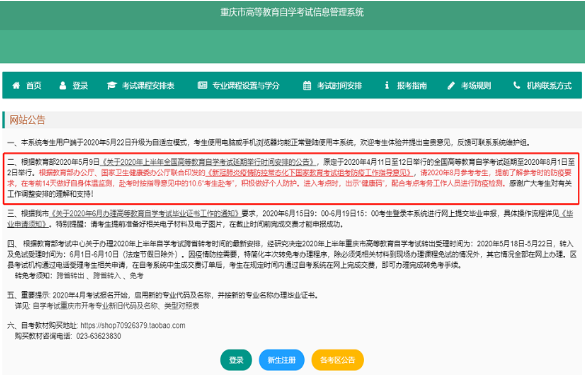585x378 pixels.
Task: Open link 关于2020年6月办理高等教育自学考试毕业证书工作的通知
Action: [x=145, y=213]
